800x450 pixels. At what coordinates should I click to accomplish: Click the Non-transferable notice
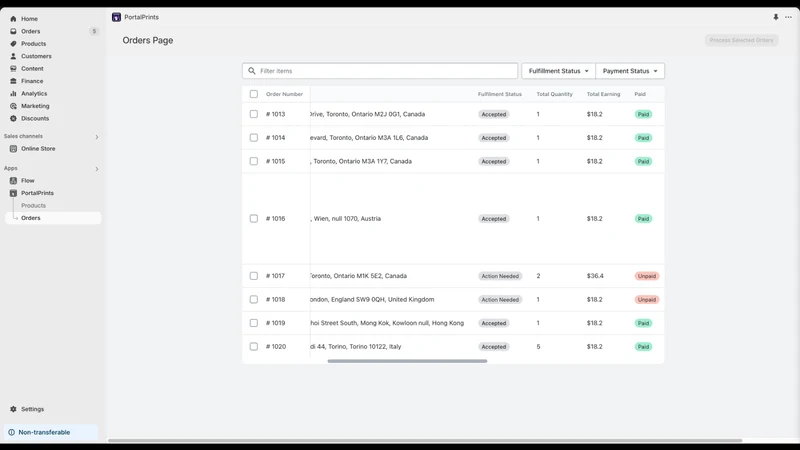pyautogui.click(x=51, y=432)
